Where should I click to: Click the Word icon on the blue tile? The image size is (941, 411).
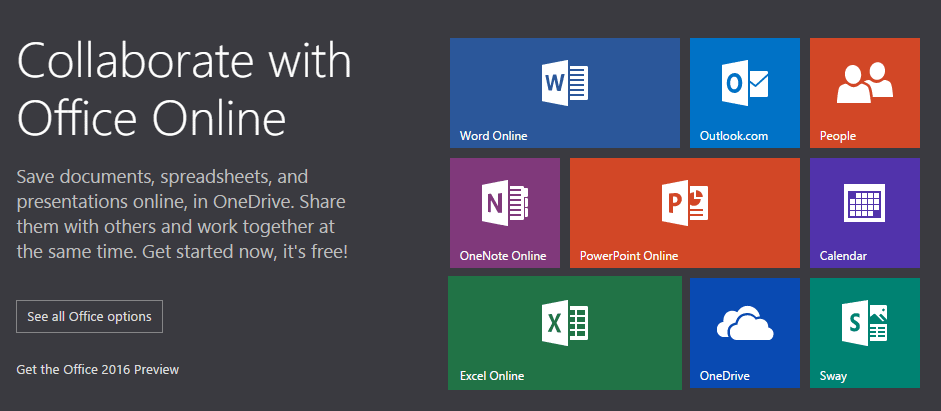coord(564,83)
